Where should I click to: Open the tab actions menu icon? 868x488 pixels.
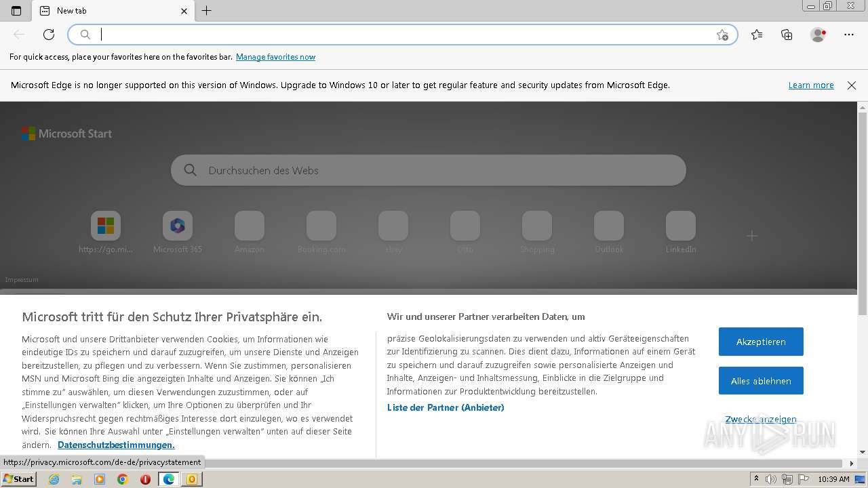coord(16,11)
